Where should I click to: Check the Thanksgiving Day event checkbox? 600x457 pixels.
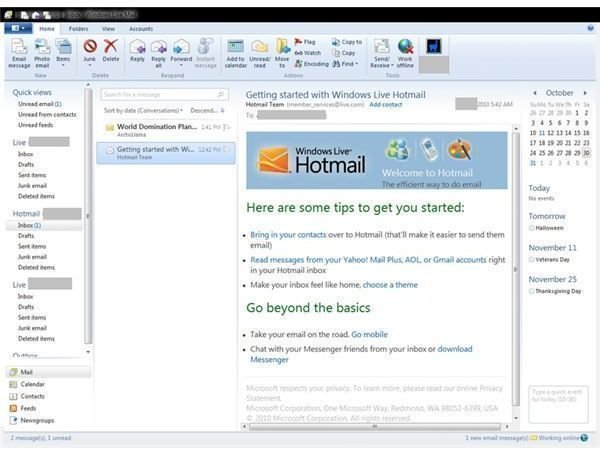(x=532, y=291)
